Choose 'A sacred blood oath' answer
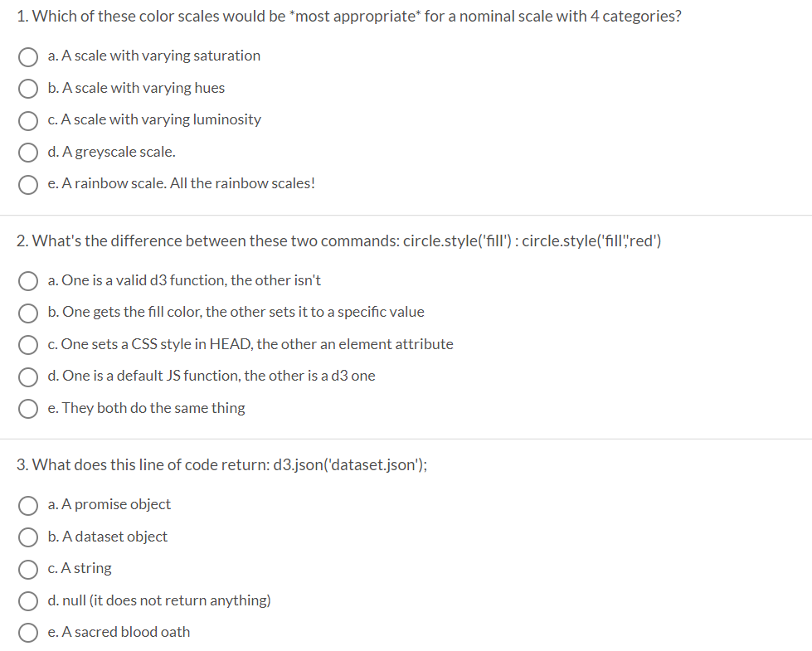Image resolution: width=812 pixels, height=651 pixels. (28, 633)
